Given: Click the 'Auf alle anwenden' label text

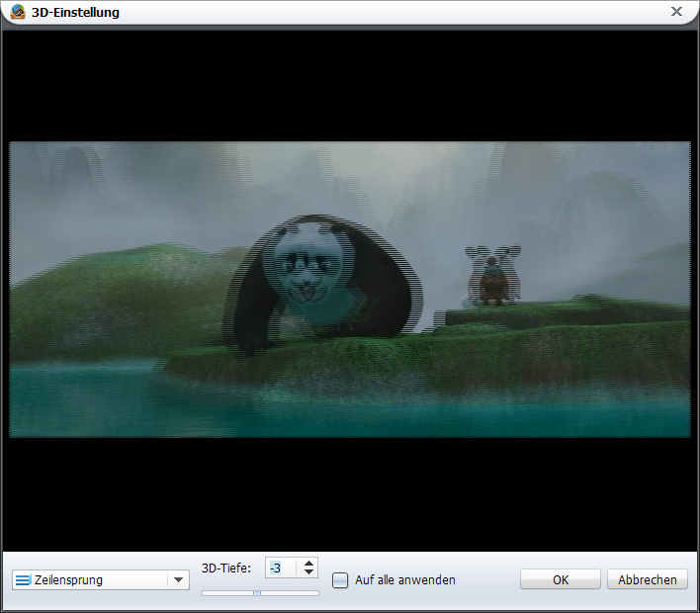Looking at the screenshot, I should (x=404, y=580).
